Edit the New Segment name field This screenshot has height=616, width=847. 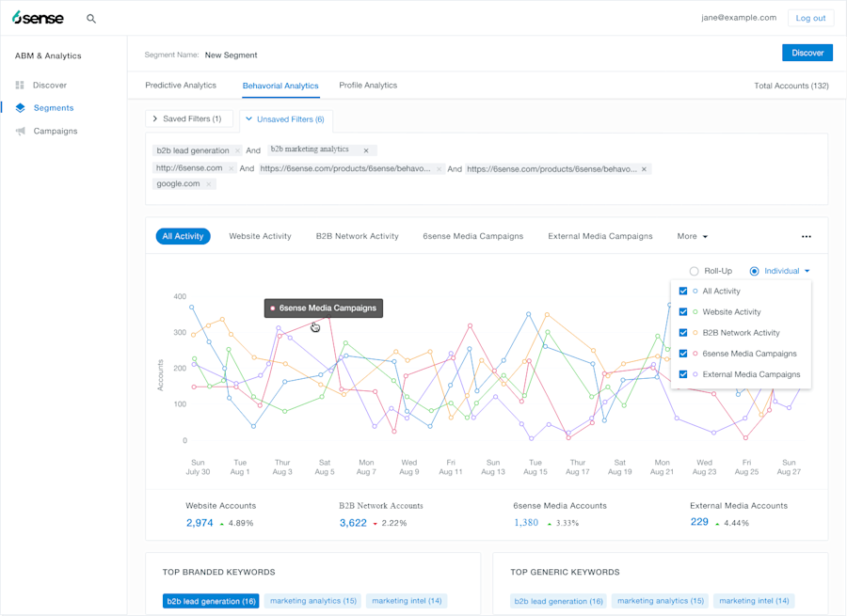click(x=232, y=55)
